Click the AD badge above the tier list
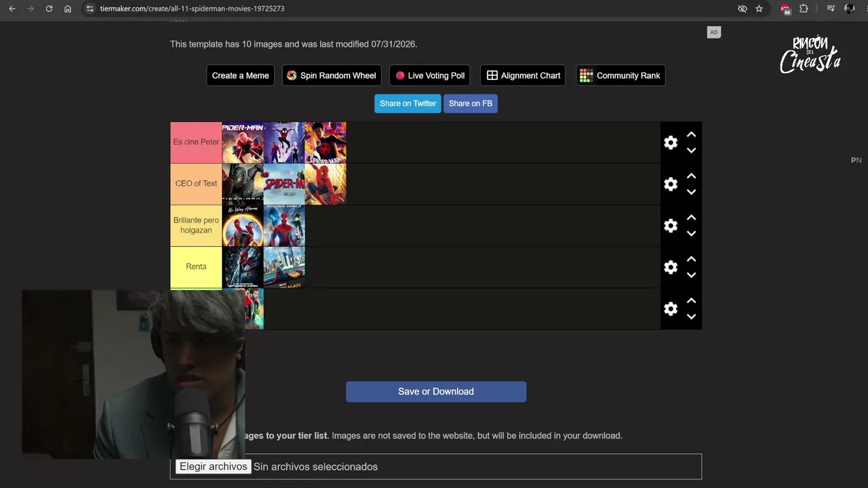This screenshot has height=488, width=868. coord(713,32)
